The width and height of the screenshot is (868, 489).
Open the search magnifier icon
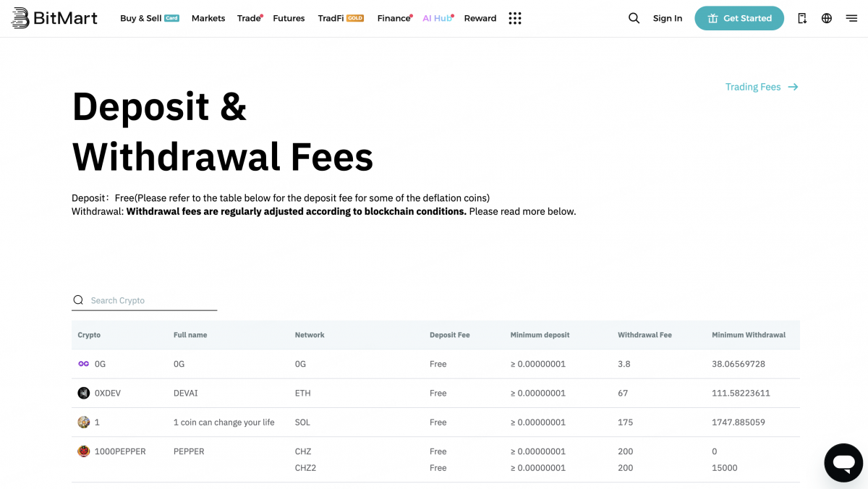click(x=634, y=18)
